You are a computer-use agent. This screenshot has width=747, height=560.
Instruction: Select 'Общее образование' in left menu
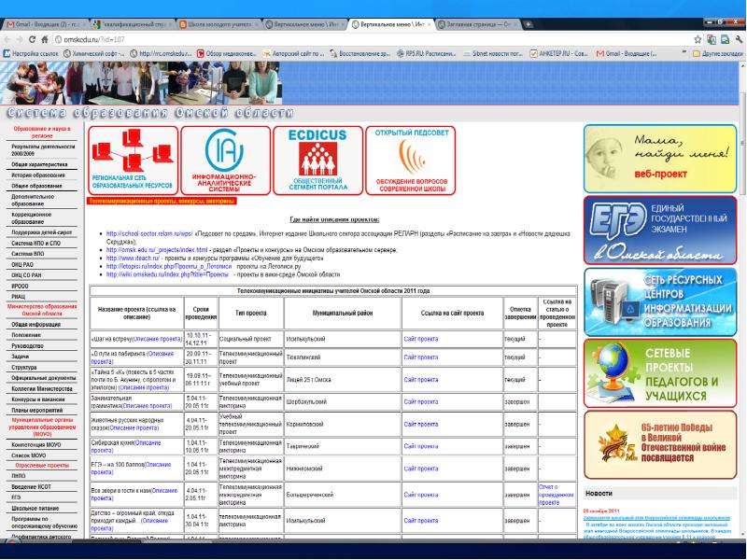point(36,186)
